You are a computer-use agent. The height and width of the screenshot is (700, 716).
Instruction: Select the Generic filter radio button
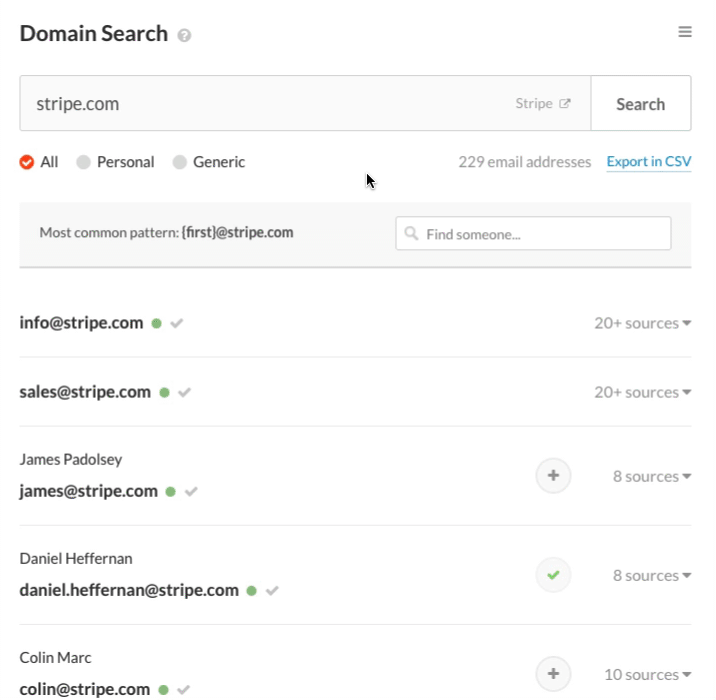tap(179, 162)
